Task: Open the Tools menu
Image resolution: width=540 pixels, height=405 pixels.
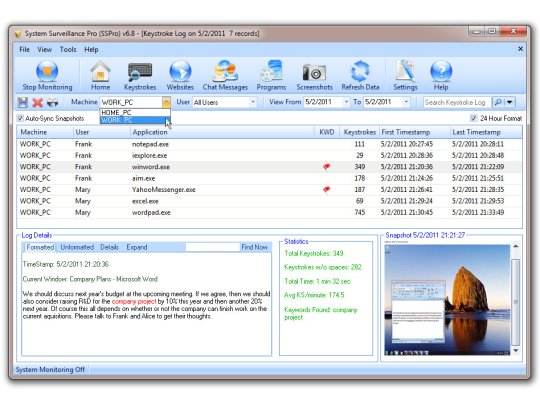Action: tap(68, 50)
